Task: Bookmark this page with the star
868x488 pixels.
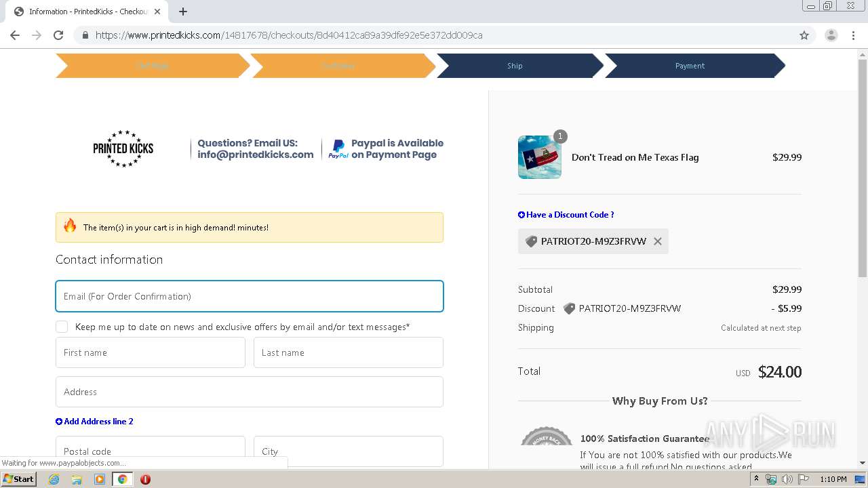Action: (x=804, y=35)
